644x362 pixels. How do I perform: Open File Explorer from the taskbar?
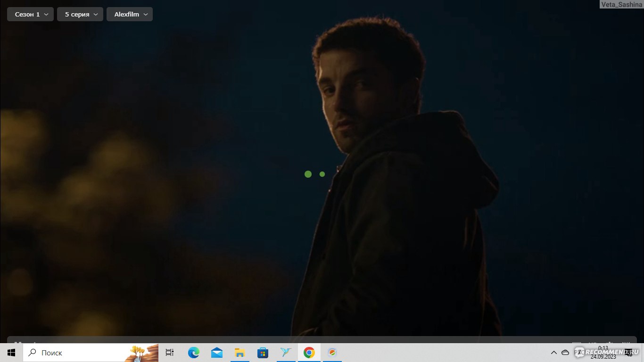[x=240, y=353]
